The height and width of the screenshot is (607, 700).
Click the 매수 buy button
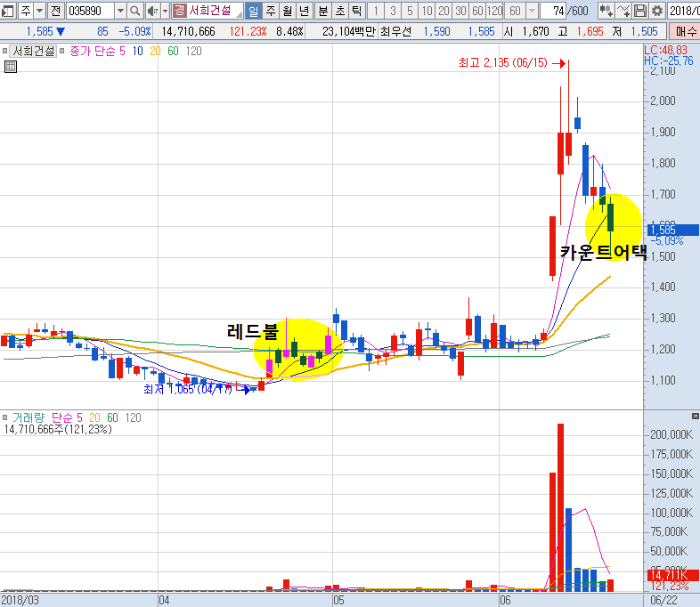688,31
